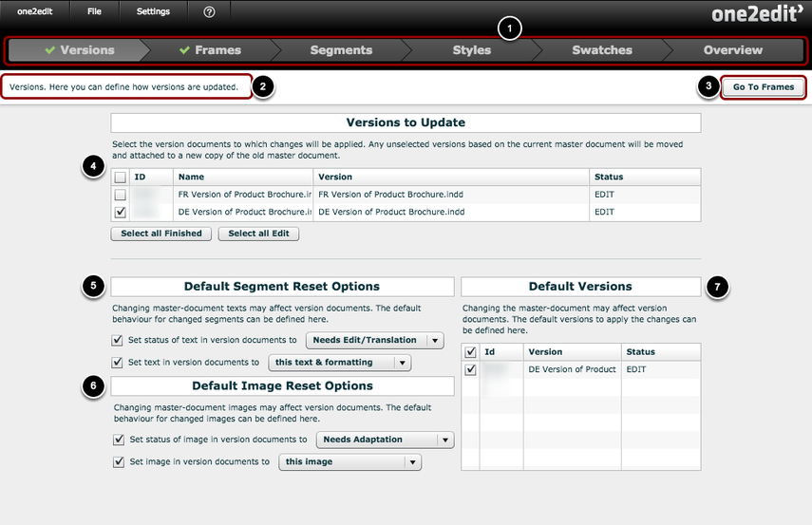Click Select all Finished button

[161, 234]
